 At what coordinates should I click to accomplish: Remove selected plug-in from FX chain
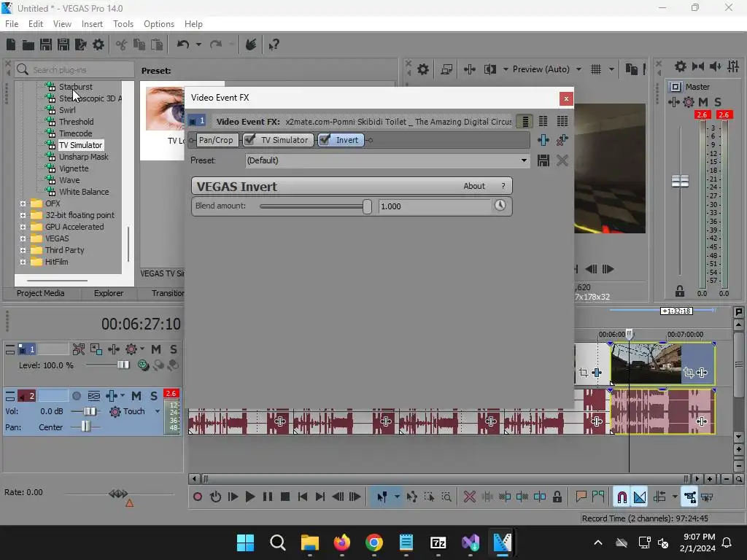562,140
